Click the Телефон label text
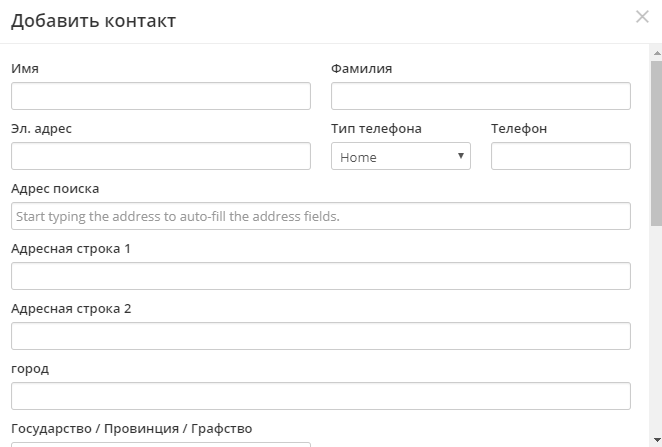Image resolution: width=662 pixels, height=447 pixels. pyautogui.click(x=519, y=129)
